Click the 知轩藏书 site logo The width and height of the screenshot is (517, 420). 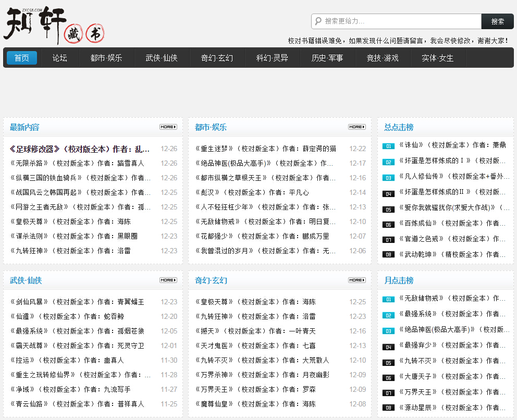(x=54, y=25)
